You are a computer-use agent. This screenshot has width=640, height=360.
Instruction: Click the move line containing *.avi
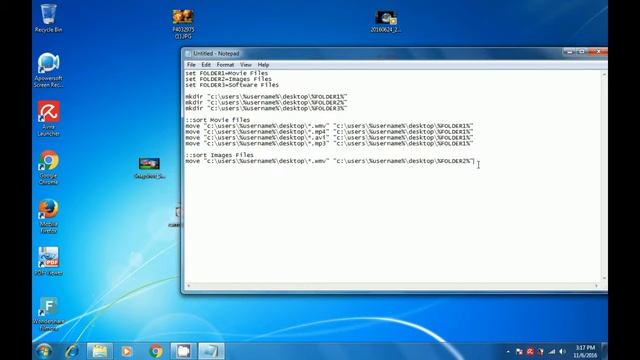click(329, 138)
